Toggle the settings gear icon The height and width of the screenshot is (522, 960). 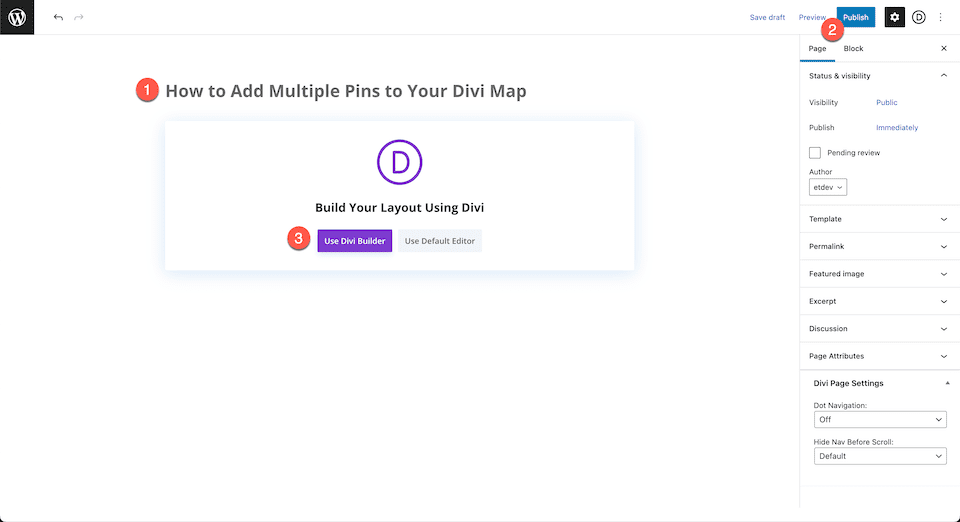(895, 17)
